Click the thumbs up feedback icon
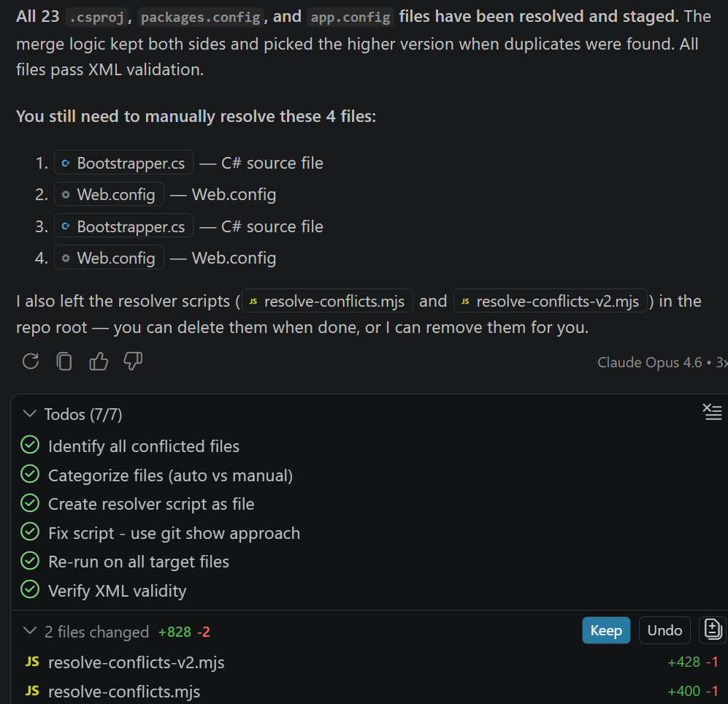The height and width of the screenshot is (704, 728). point(99,361)
